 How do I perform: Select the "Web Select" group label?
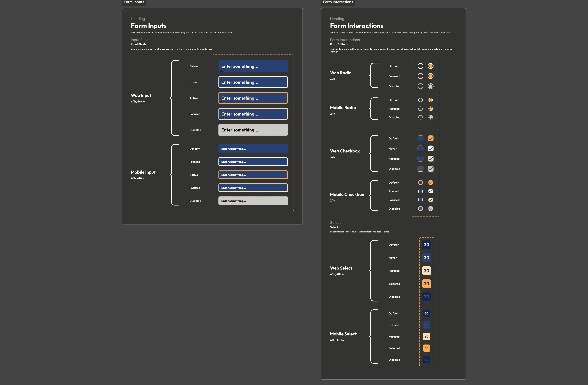click(x=341, y=268)
